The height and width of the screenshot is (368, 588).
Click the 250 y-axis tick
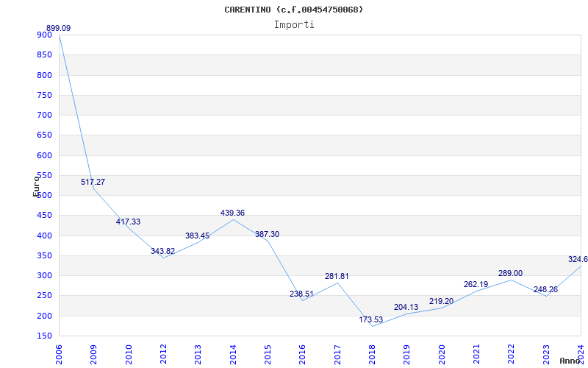[44, 296]
